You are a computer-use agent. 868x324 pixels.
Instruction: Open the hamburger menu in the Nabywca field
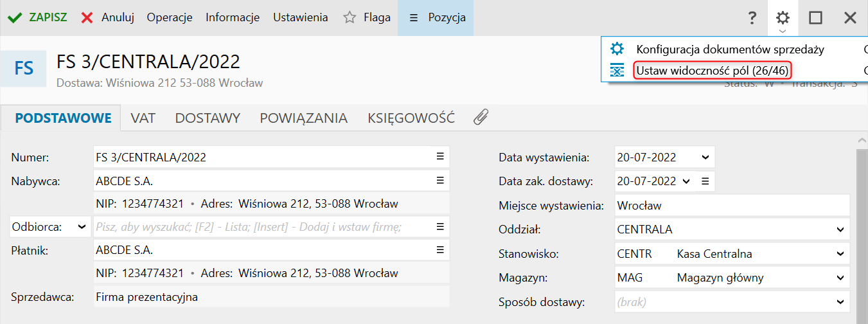pos(440,181)
